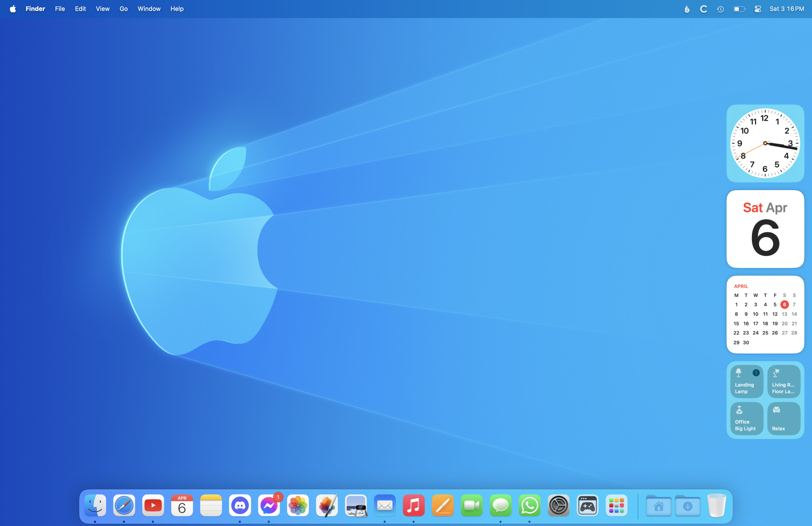Launch WhatsApp from the Dock
812x526 pixels.
[x=529, y=506]
